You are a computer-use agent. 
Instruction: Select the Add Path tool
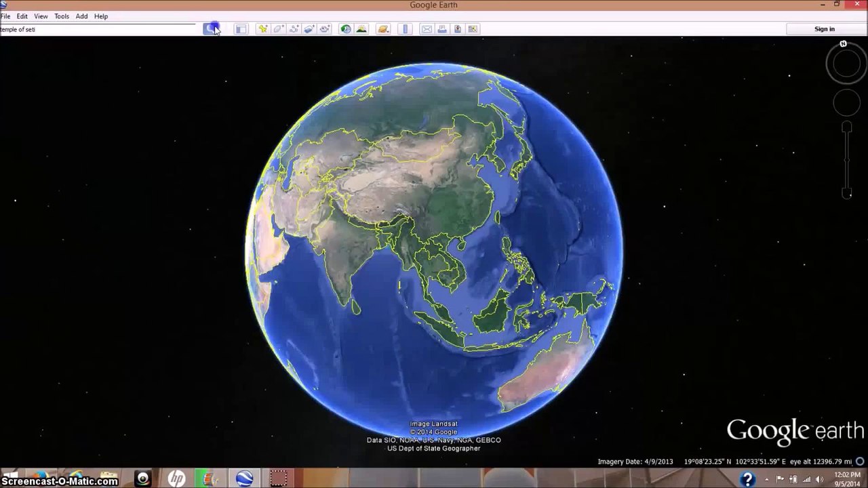coord(294,29)
